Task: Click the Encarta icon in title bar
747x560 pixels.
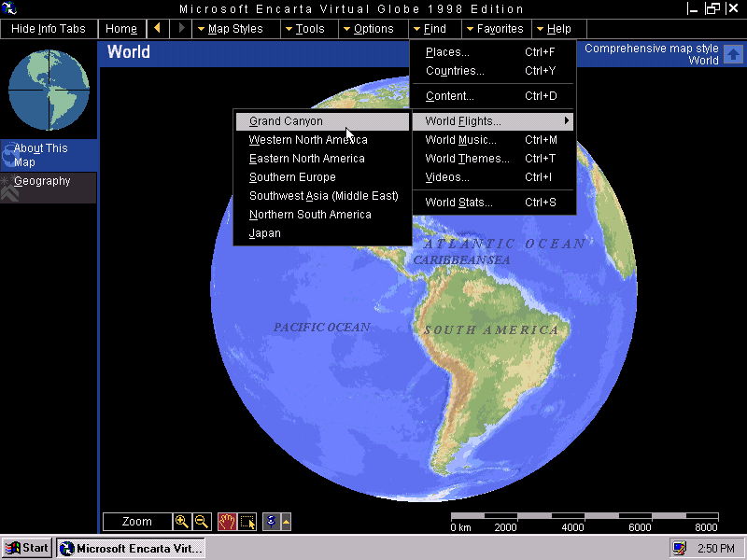Action: [9, 8]
